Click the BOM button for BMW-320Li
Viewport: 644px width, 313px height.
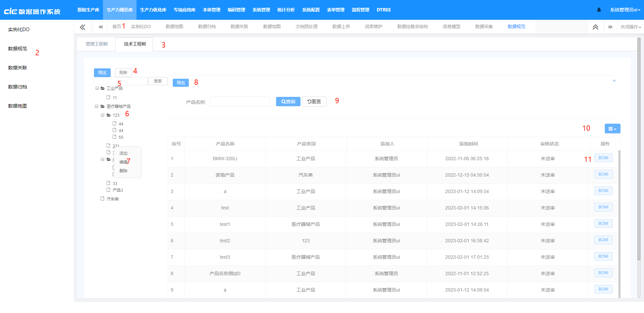pos(603,158)
